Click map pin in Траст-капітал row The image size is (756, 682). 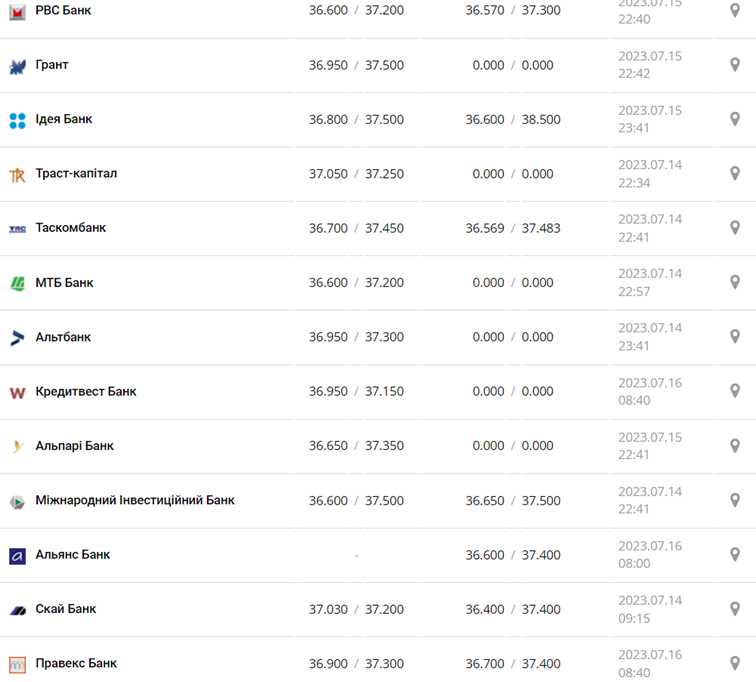pos(735,174)
